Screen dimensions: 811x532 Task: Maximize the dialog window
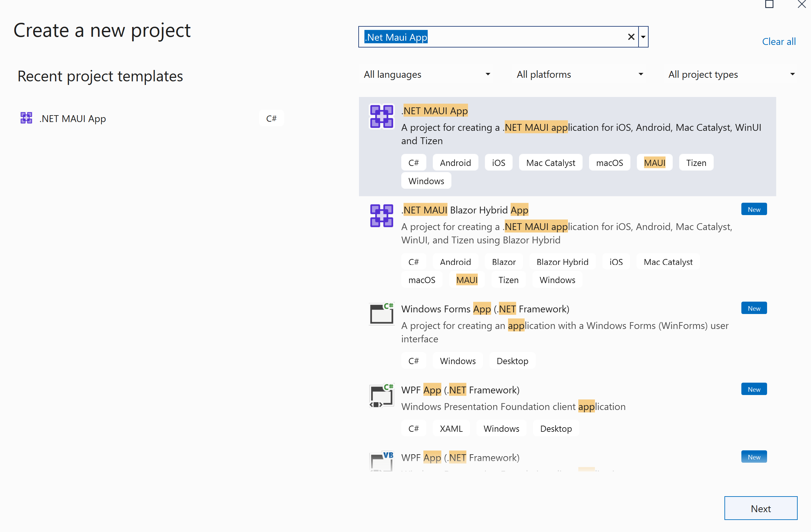(769, 4)
